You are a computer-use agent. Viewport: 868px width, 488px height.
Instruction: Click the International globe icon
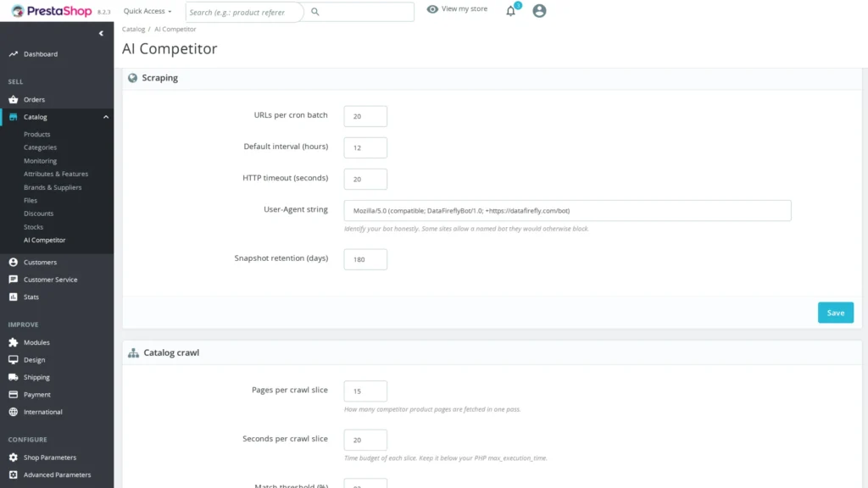(x=14, y=413)
